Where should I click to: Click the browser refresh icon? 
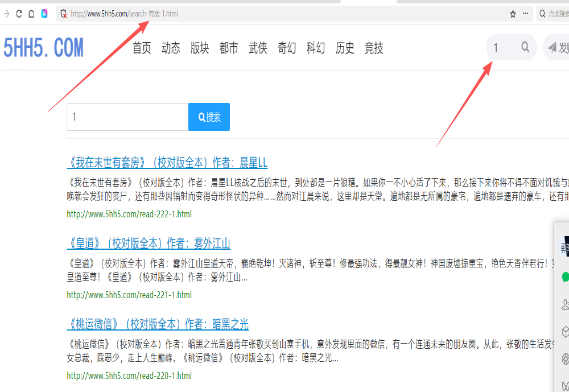coord(19,14)
